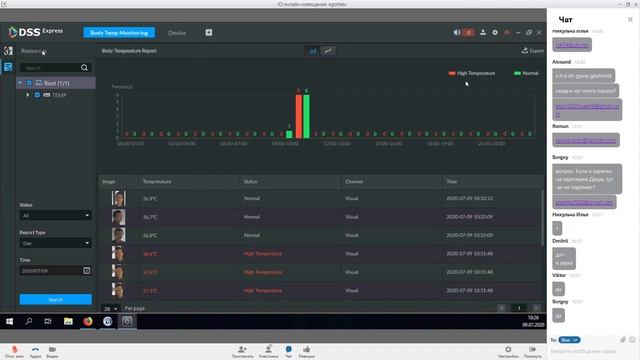640x360 pixels.
Task: Sort by the Temperature column header
Action: (157, 182)
